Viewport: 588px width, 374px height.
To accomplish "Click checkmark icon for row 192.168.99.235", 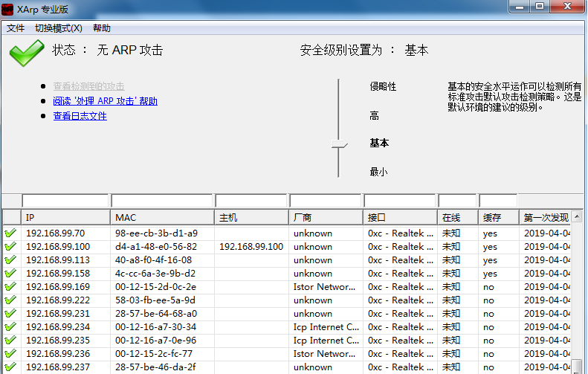I will [10, 341].
